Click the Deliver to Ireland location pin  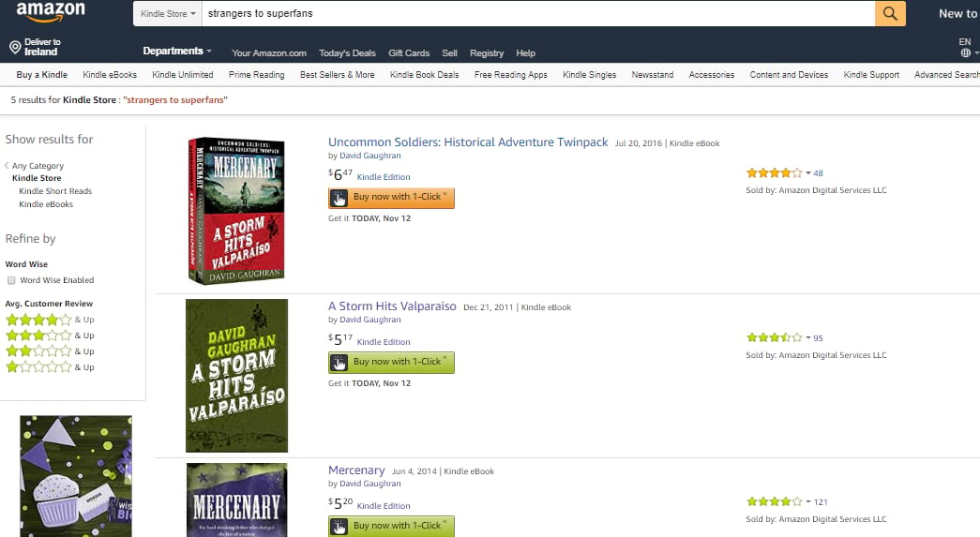15,47
